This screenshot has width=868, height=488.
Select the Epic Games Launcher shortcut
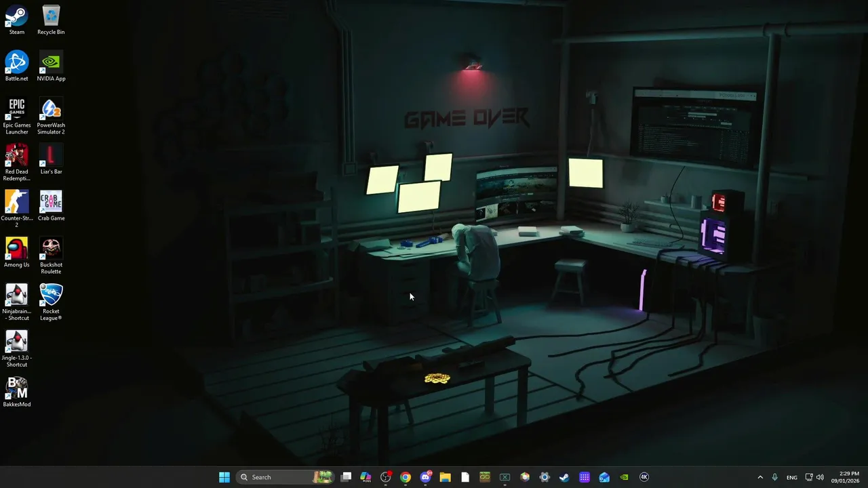point(17,117)
